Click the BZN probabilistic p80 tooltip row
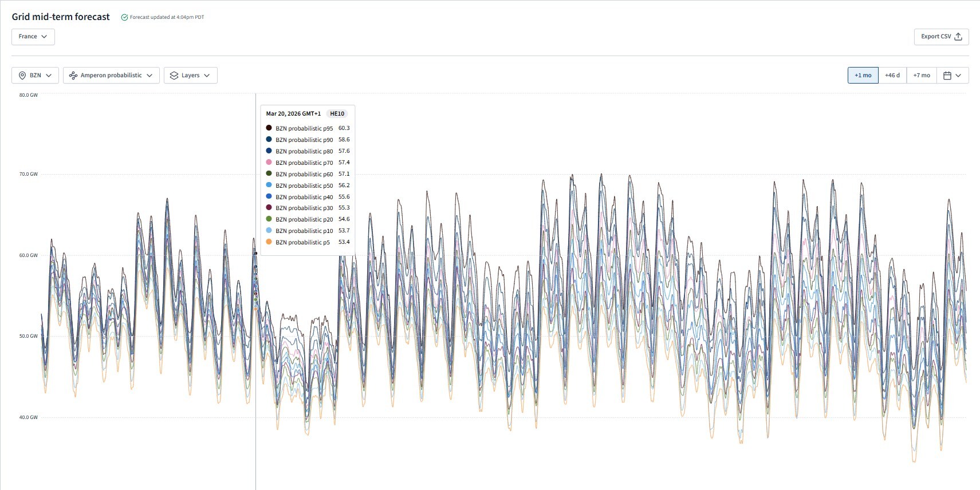This screenshot has height=490, width=980. [308, 151]
